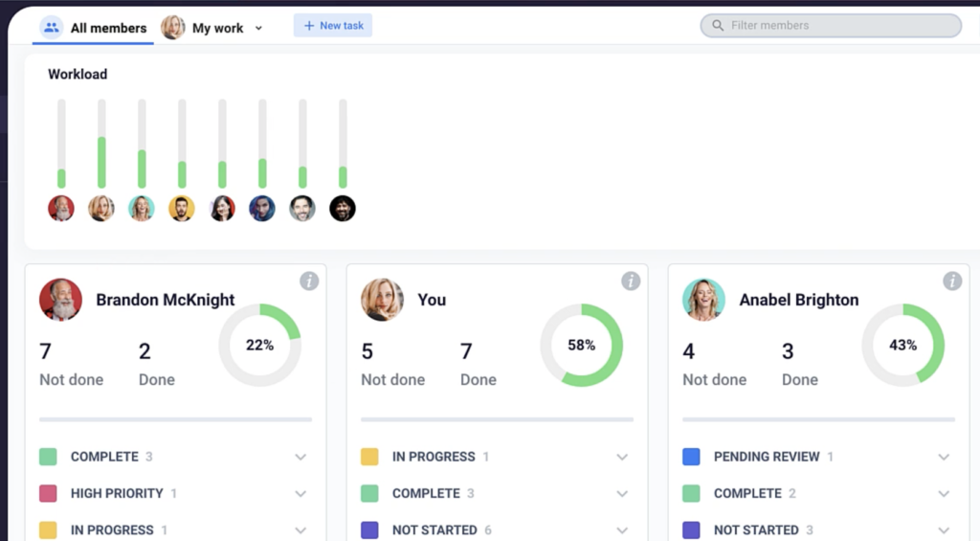This screenshot has width=980, height=541.
Task: Click the 43% progress ring on Anabel's card
Action: click(903, 346)
